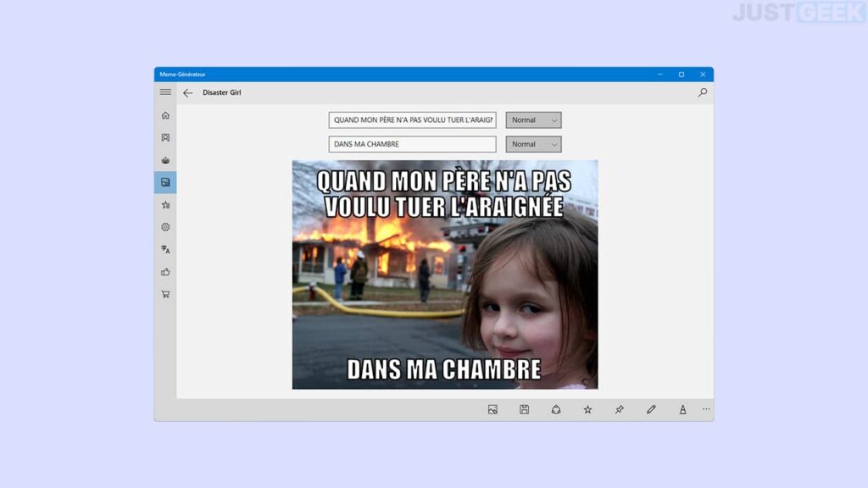Expand the bottom text Normal dropdown
868x488 pixels.
click(533, 144)
